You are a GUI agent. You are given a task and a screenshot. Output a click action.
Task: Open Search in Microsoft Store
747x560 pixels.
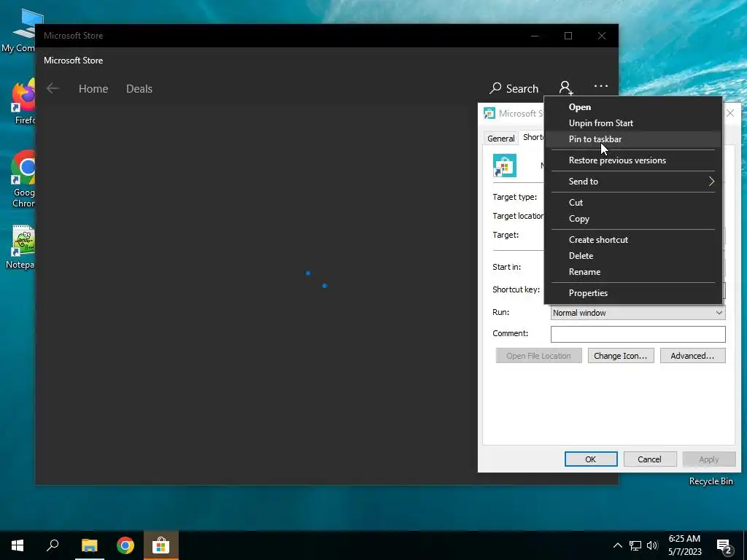point(514,88)
